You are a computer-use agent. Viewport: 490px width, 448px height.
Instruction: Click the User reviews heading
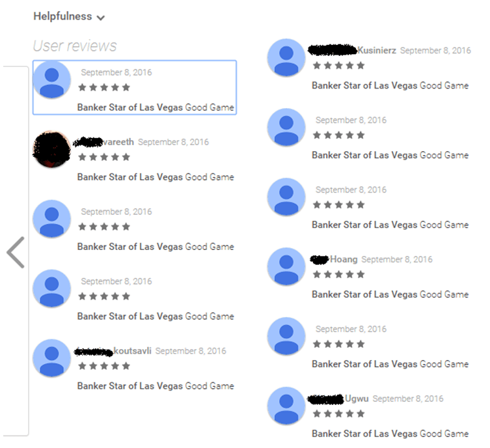pyautogui.click(x=75, y=46)
